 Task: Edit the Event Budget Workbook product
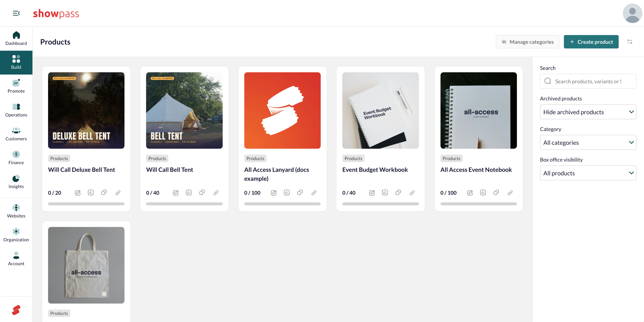pos(372,193)
